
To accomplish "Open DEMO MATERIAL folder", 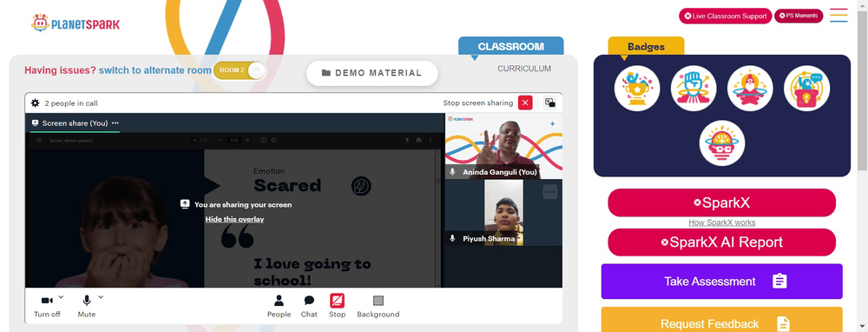I will point(372,73).
